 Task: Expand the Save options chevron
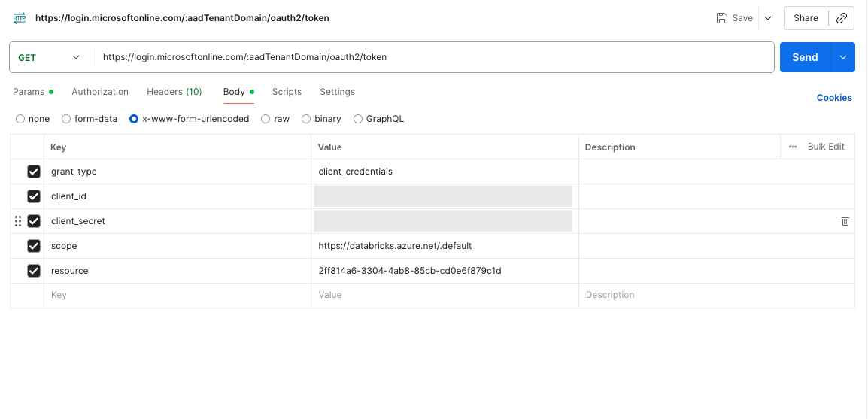click(x=768, y=18)
